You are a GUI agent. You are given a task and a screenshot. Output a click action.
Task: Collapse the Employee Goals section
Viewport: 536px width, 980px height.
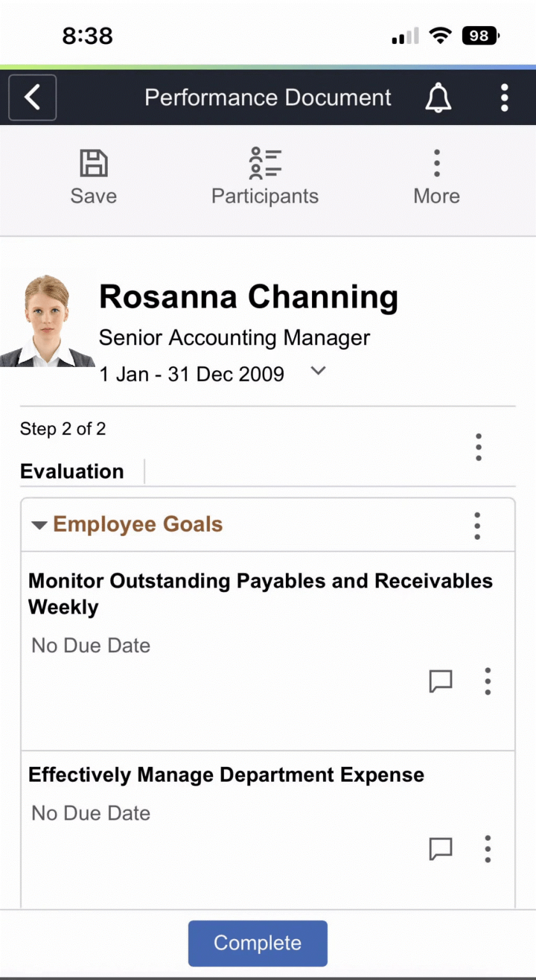click(40, 525)
